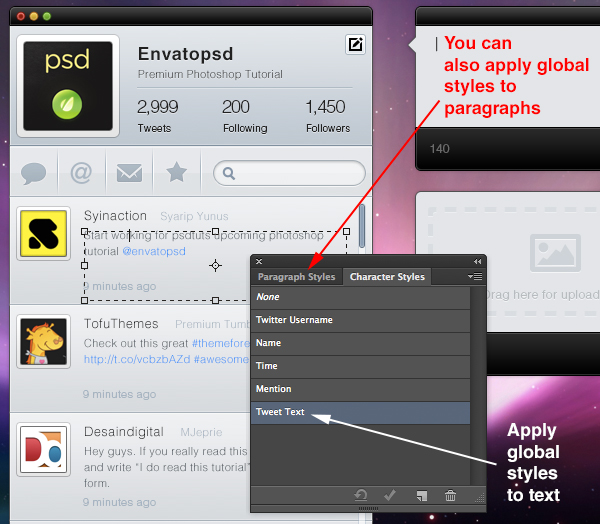Select the Mention character style
The width and height of the screenshot is (600, 524).
[360, 389]
